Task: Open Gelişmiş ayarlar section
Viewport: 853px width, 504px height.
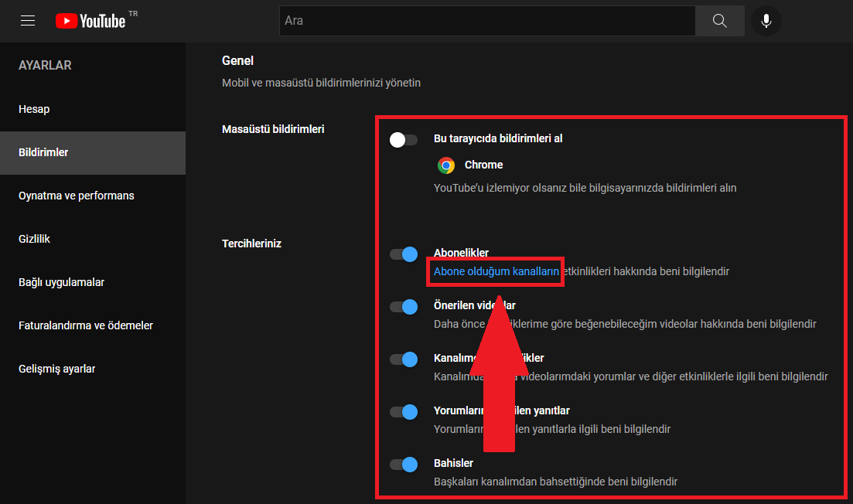Action: click(x=56, y=369)
